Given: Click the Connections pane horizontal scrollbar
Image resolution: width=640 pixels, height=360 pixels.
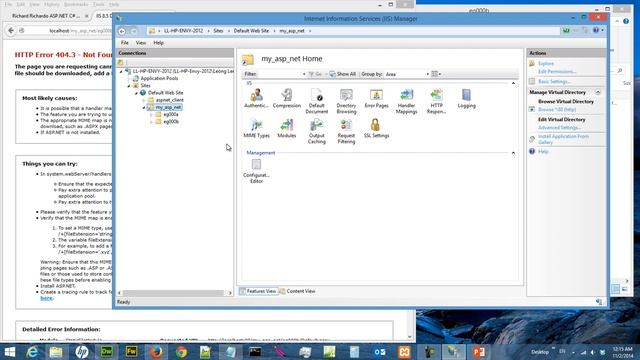Looking at the screenshot, I should pos(173,293).
